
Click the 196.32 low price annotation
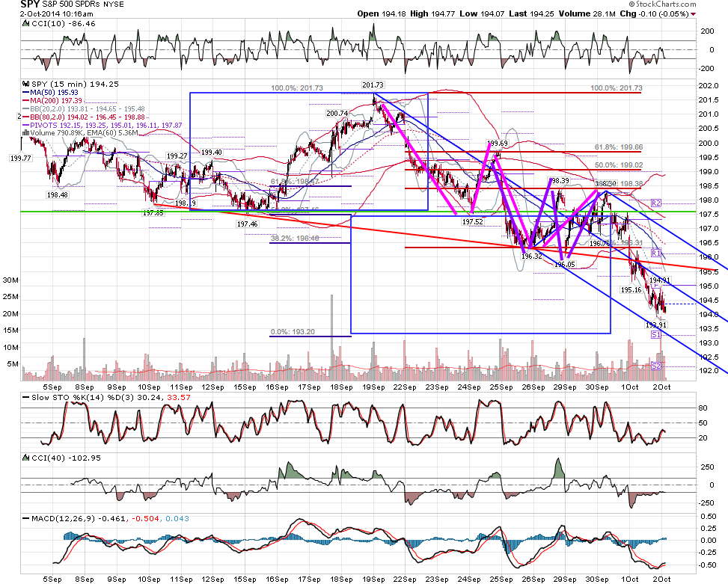532,256
